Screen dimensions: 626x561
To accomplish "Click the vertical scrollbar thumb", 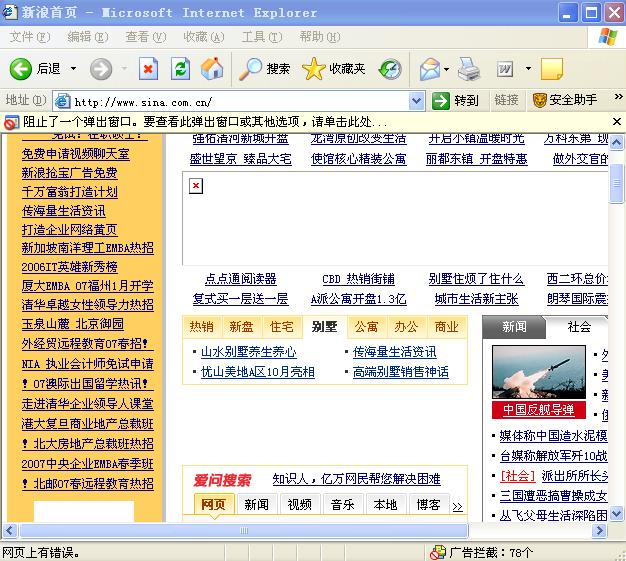I will click(616, 183).
